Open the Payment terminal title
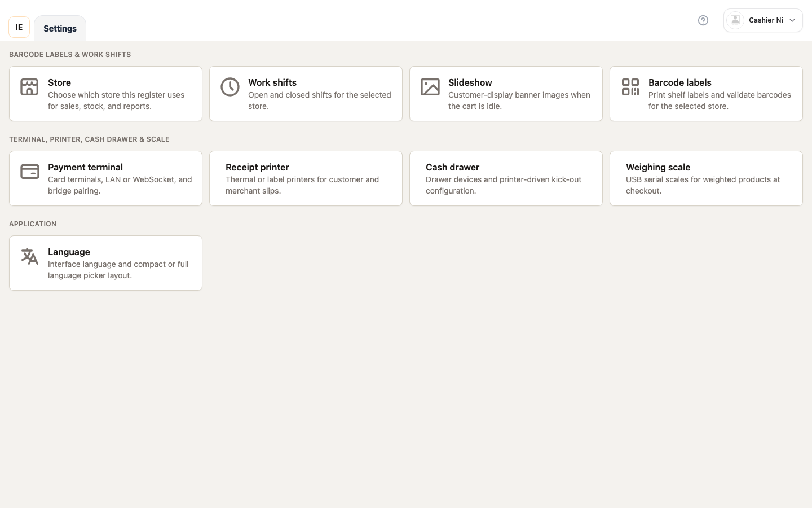This screenshot has height=508, width=812. [x=85, y=167]
